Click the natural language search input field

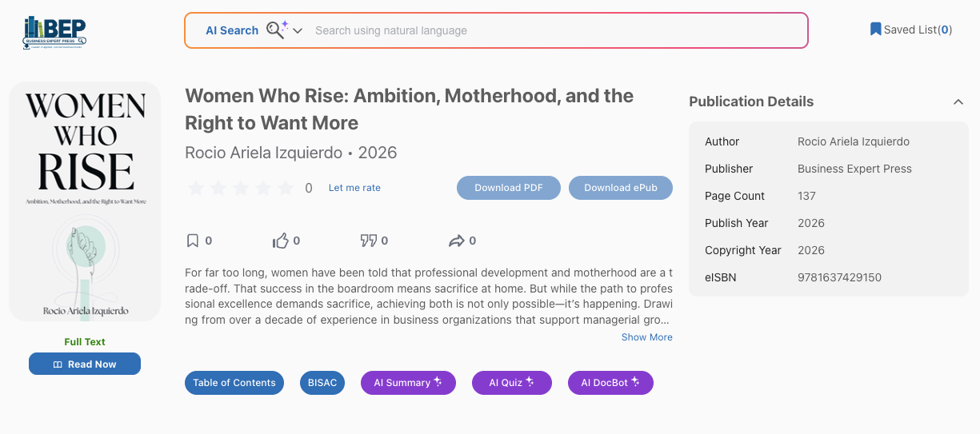[x=552, y=30]
